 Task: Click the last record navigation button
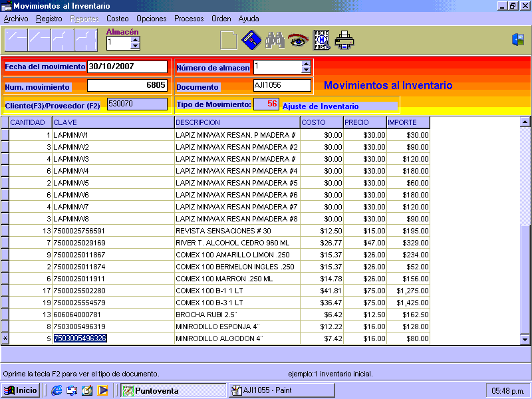click(86, 41)
